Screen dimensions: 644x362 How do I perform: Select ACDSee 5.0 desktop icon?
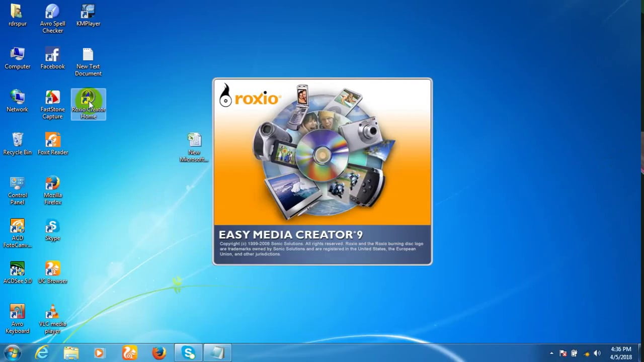coord(18,273)
